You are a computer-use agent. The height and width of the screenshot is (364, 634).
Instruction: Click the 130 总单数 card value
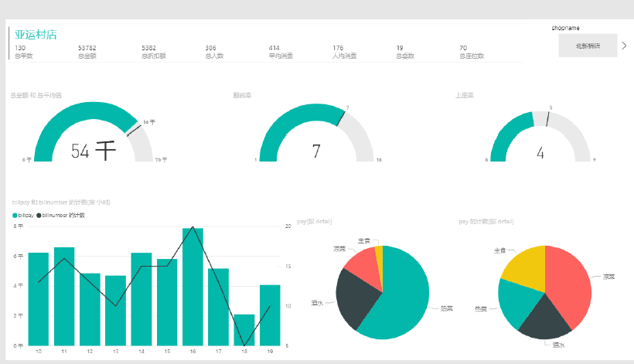point(20,48)
